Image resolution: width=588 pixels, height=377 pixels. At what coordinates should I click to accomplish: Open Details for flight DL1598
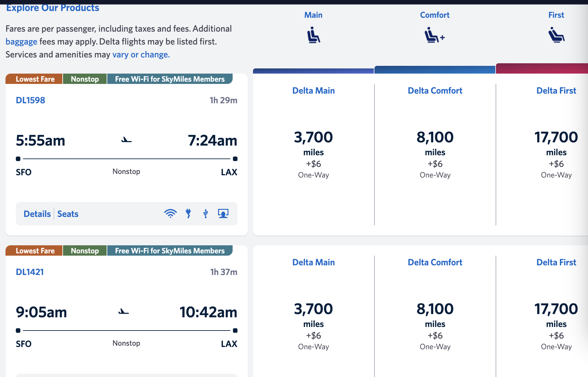[x=37, y=214]
